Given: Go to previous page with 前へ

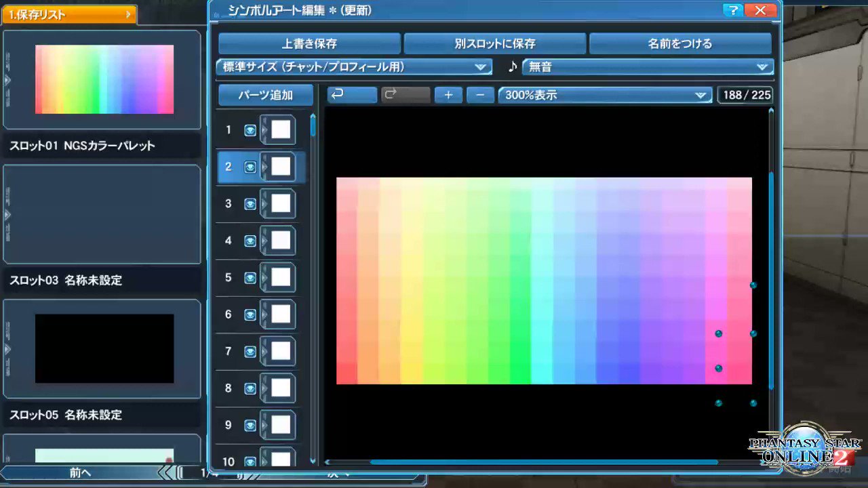Looking at the screenshot, I should click(80, 472).
